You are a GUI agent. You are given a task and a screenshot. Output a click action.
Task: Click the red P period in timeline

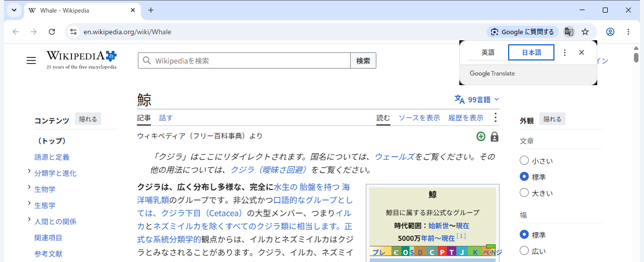(442, 252)
